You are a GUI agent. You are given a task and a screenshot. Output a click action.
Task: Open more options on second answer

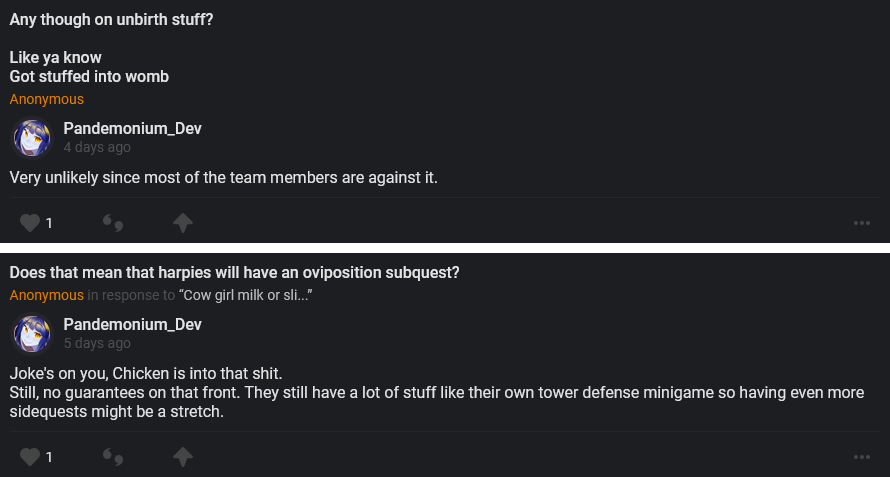click(x=862, y=457)
